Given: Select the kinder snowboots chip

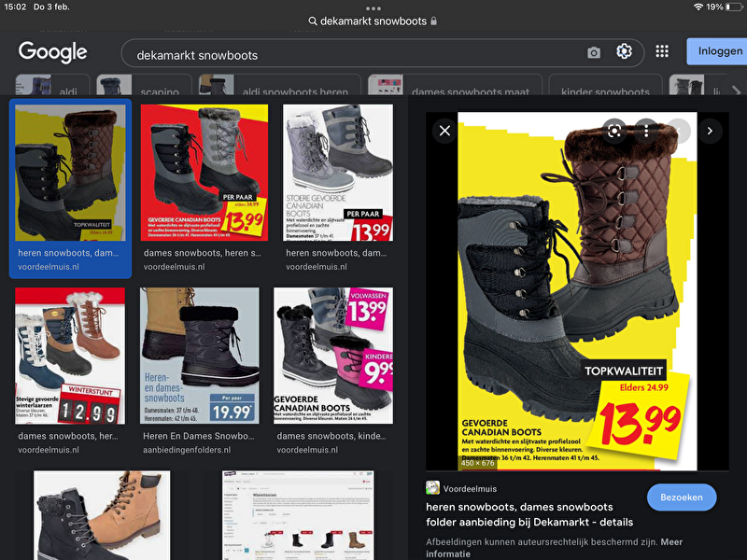Looking at the screenshot, I should tap(605, 85).
